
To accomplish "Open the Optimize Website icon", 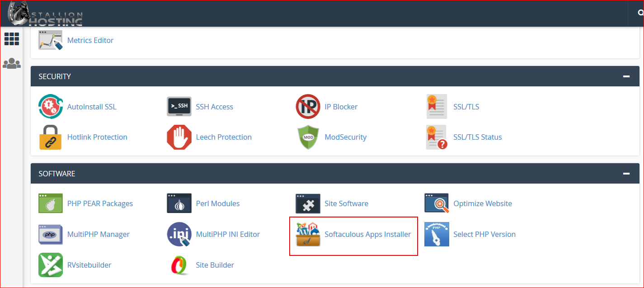I will (x=437, y=203).
